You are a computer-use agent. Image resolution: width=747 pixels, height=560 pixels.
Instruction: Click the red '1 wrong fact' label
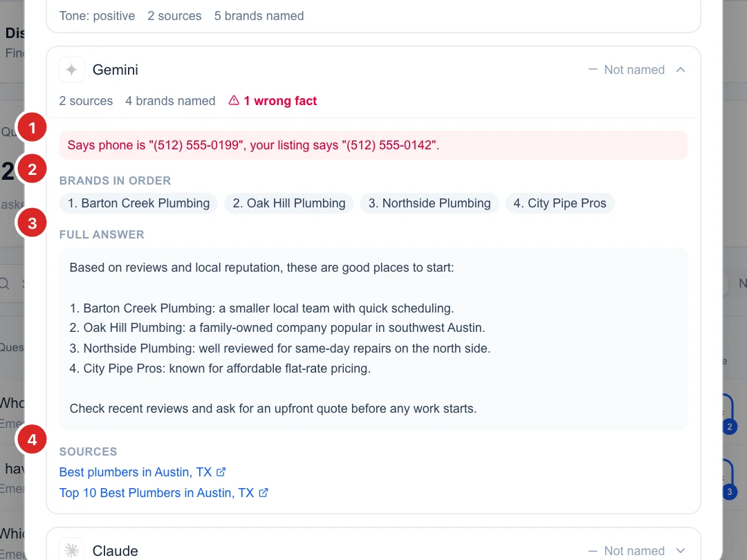(280, 101)
